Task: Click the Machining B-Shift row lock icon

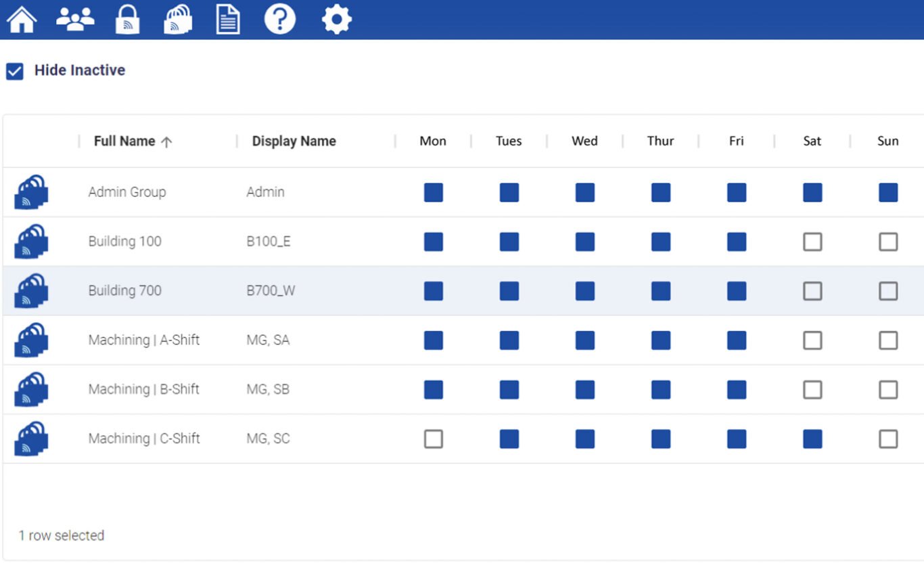Action: coord(30,390)
